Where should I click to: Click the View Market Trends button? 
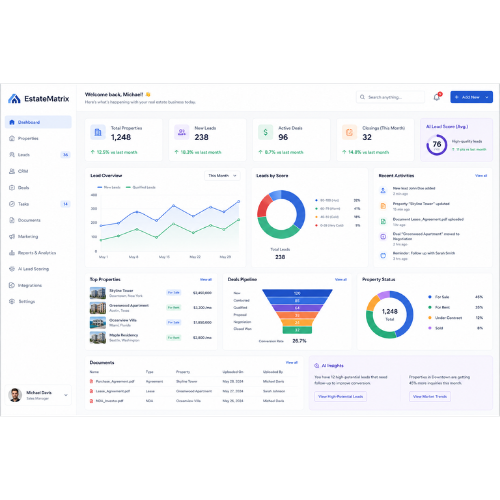[430, 396]
